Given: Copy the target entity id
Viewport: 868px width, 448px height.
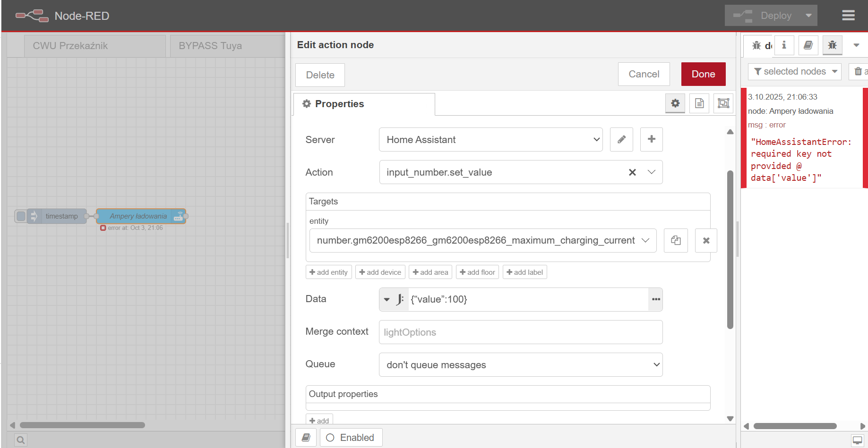Looking at the screenshot, I should point(676,240).
